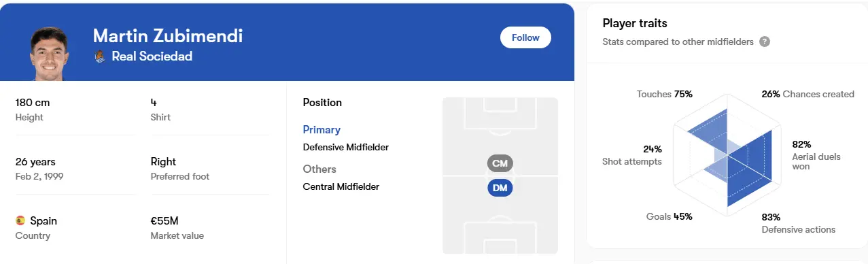The height and width of the screenshot is (264, 868).
Task: Click the Chances created 26% label
Action: [x=808, y=94]
